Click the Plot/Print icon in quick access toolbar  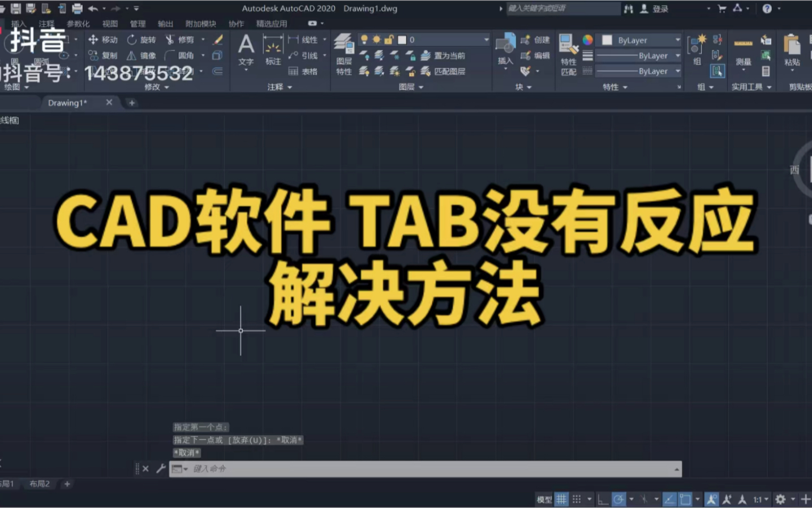coord(77,8)
